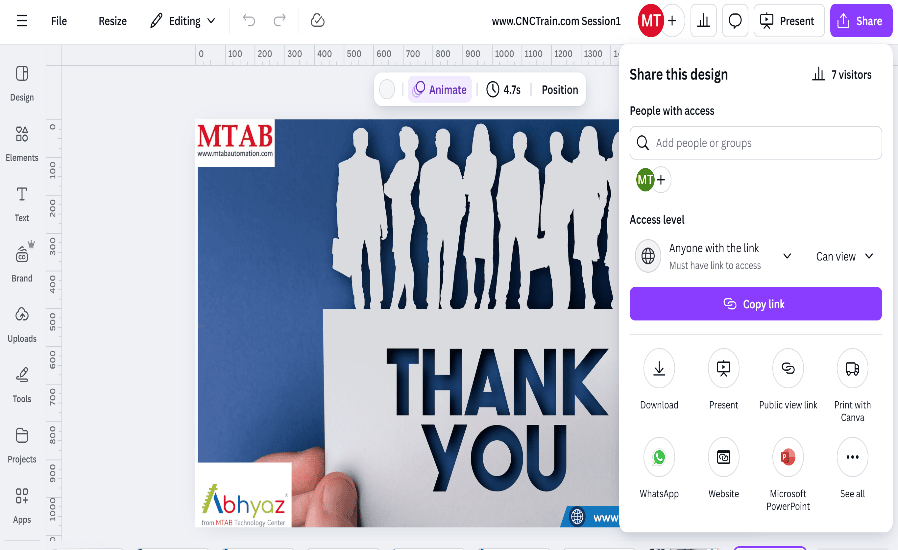This screenshot has width=898, height=550.
Task: Open the Public view link option
Action: click(x=788, y=369)
